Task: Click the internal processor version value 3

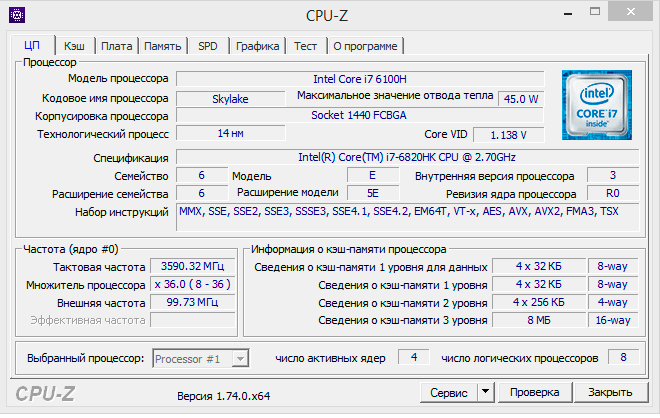Action: (613, 175)
